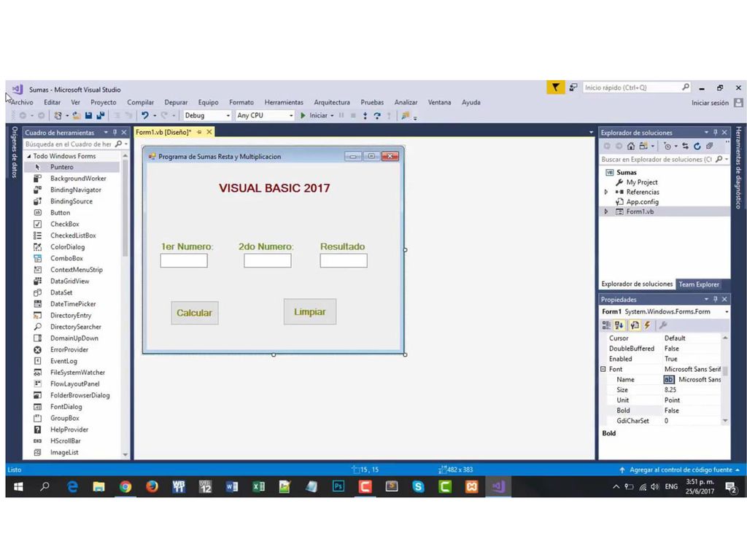
Task: Open the Iniciar button dropdown arrow
Action: 332,116
